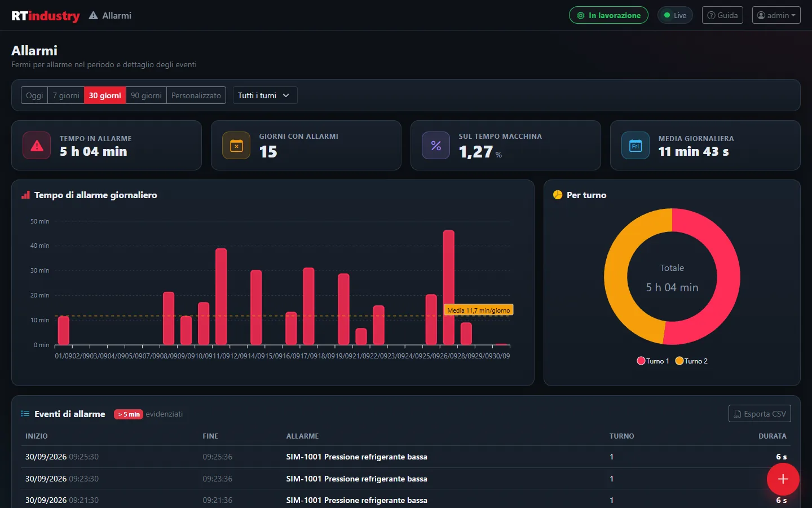Open the Tutti i turni dropdown
Image resolution: width=812 pixels, height=508 pixels.
tap(265, 95)
